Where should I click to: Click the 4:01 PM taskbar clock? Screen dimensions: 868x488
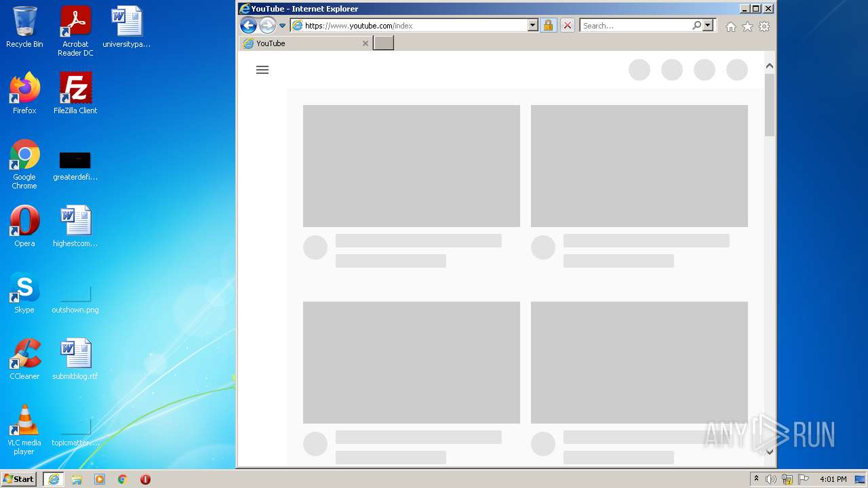point(833,479)
